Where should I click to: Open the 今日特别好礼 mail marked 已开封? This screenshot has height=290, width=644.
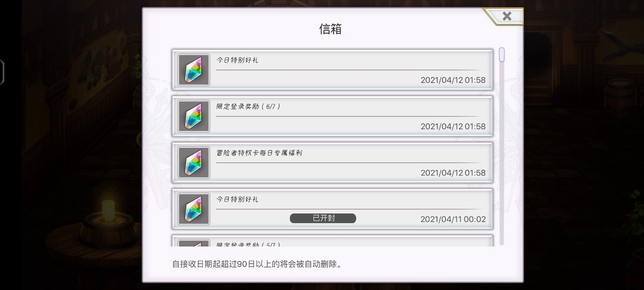[332, 209]
